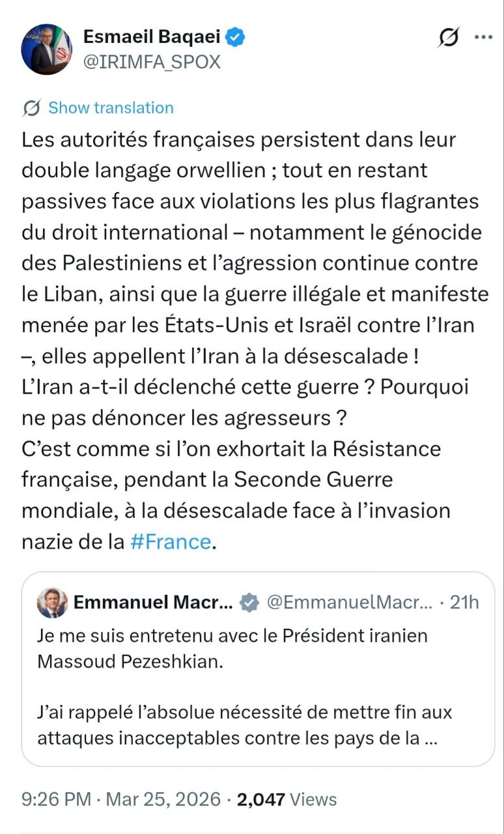Click the Emmanuel Macr... name in quote
The width and height of the screenshot is (504, 834).
pyautogui.click(x=153, y=603)
